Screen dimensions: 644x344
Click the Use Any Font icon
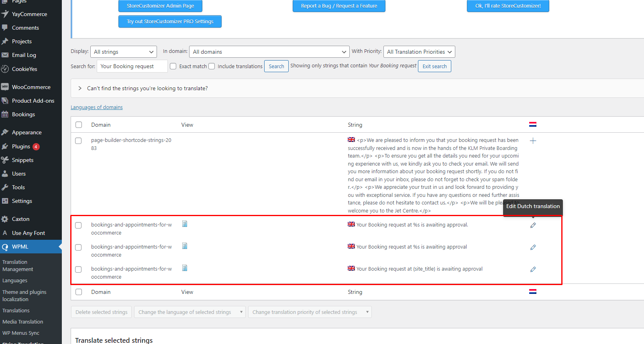click(x=5, y=233)
